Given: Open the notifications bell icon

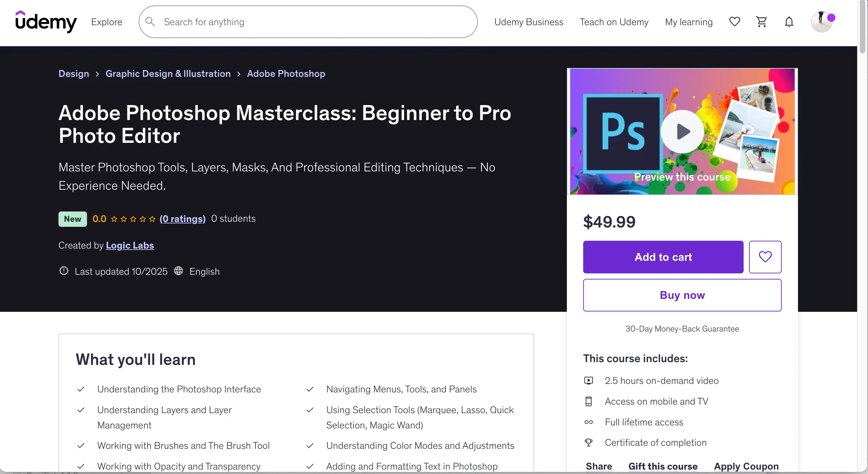Looking at the screenshot, I should (x=789, y=22).
